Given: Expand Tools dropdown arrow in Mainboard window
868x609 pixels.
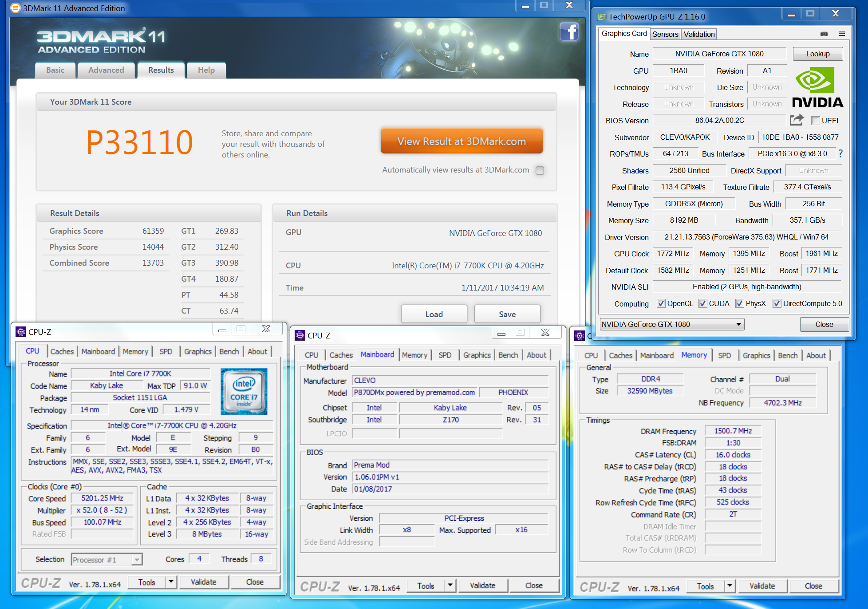Looking at the screenshot, I should pyautogui.click(x=450, y=585).
